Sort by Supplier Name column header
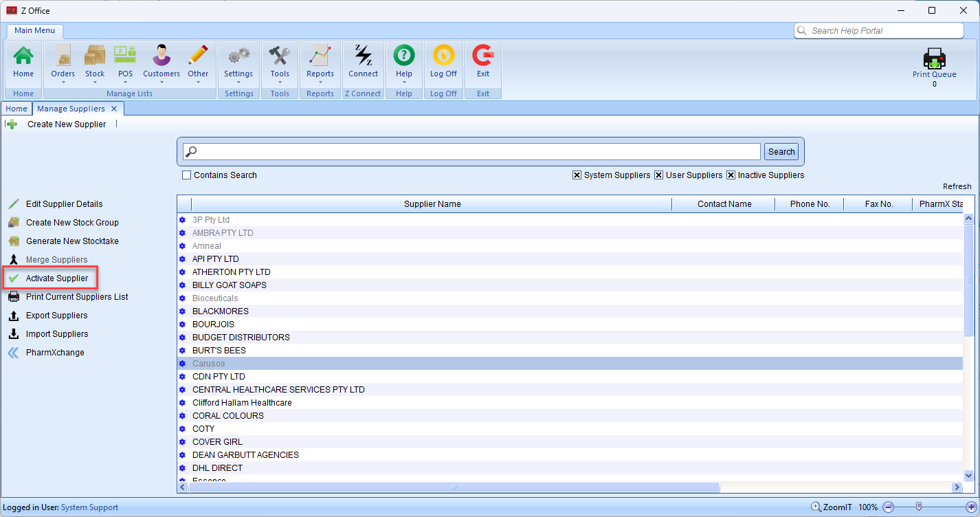This screenshot has width=980, height=517. pos(432,204)
